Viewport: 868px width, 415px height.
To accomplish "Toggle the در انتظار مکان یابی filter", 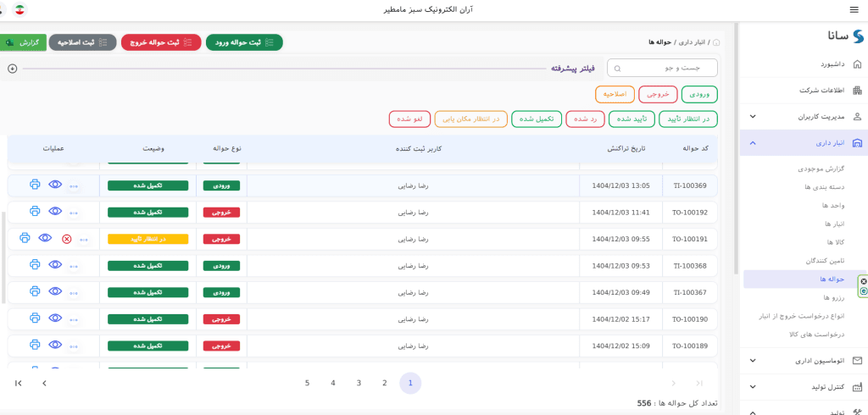I will pos(471,119).
